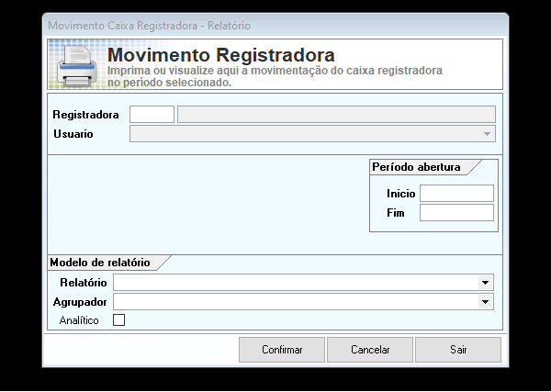This screenshot has width=551, height=392.
Task: Click the Cancelar button
Action: point(370,350)
